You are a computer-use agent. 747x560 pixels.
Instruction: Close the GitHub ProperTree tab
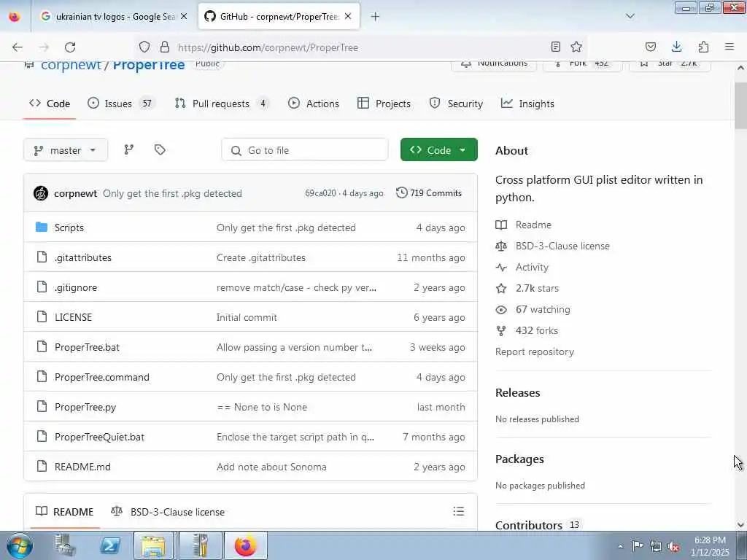348,16
